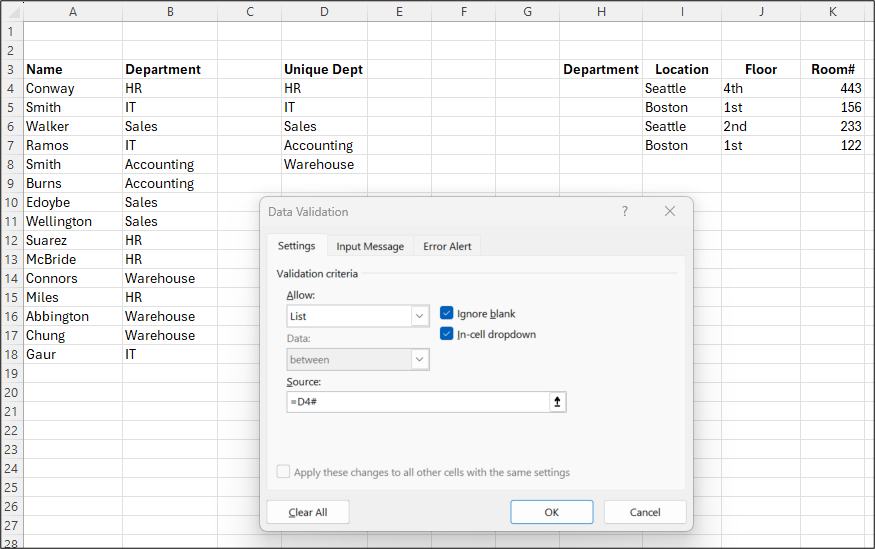Click the Cancel button

tap(645, 512)
